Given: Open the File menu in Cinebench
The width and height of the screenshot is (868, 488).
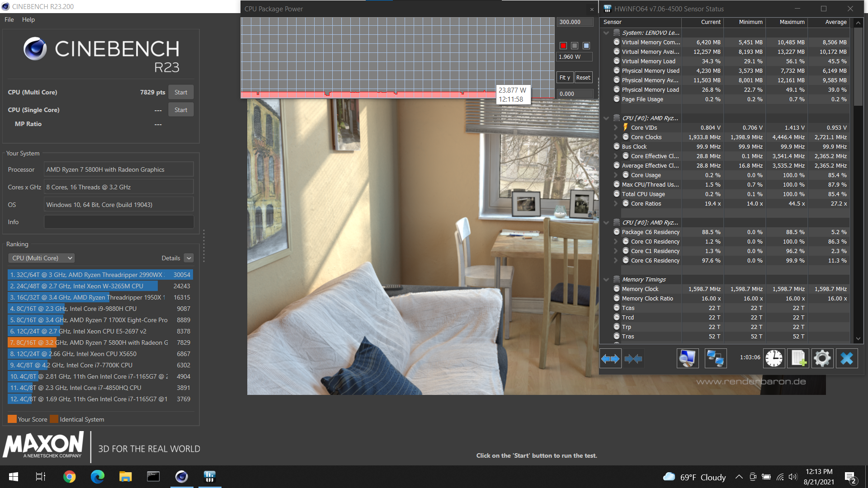Looking at the screenshot, I should point(9,19).
